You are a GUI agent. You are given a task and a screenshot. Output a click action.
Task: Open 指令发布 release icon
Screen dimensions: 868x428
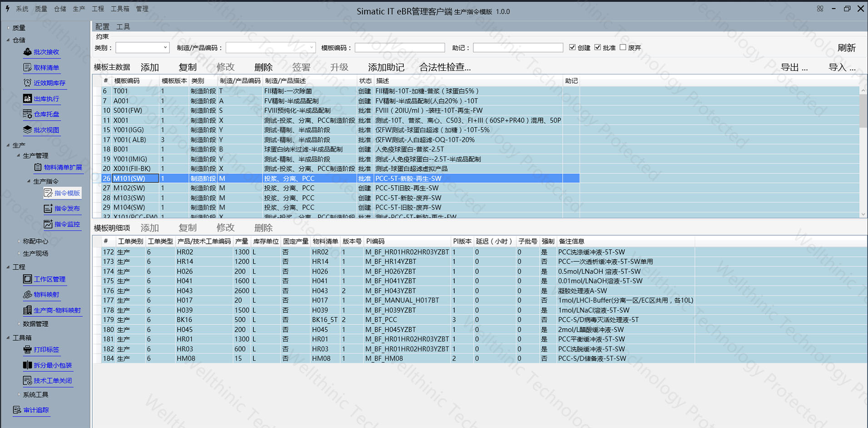[48, 208]
